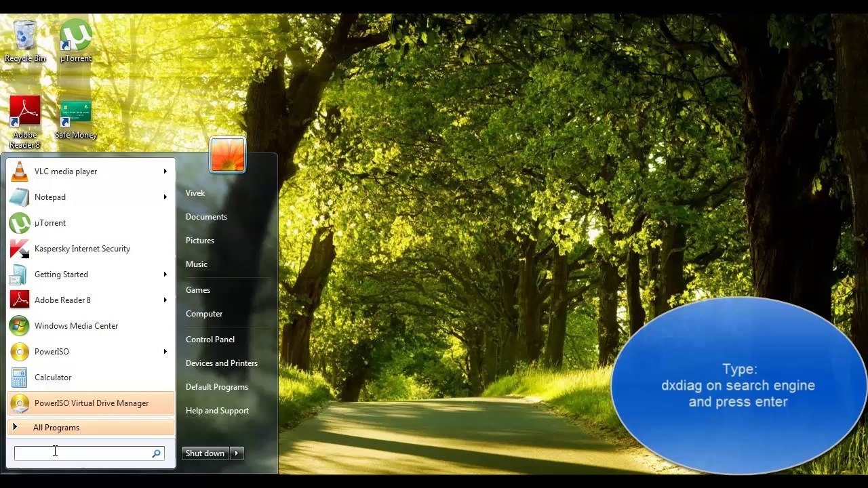Image resolution: width=868 pixels, height=488 pixels.
Task: Click the PowerISO Virtual Drive Manager icon
Action: (20, 403)
